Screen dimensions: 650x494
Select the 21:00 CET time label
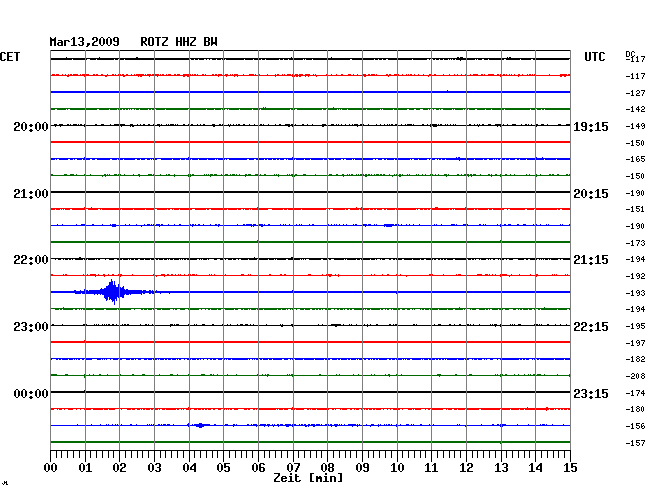31,194
